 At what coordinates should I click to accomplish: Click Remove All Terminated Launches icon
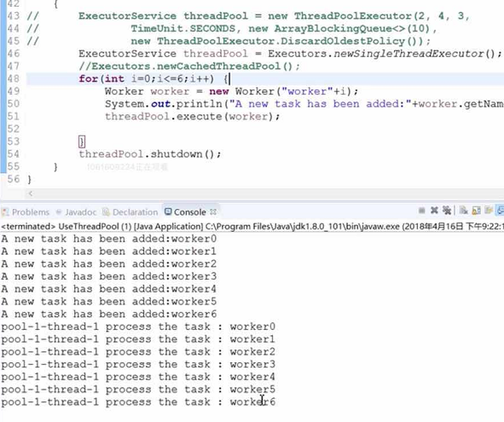coord(447,211)
